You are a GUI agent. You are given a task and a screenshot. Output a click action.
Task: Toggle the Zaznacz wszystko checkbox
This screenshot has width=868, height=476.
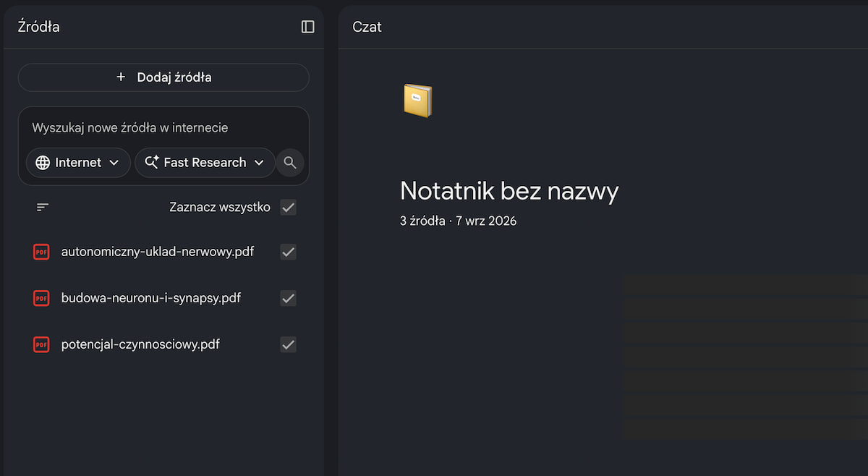coord(288,208)
